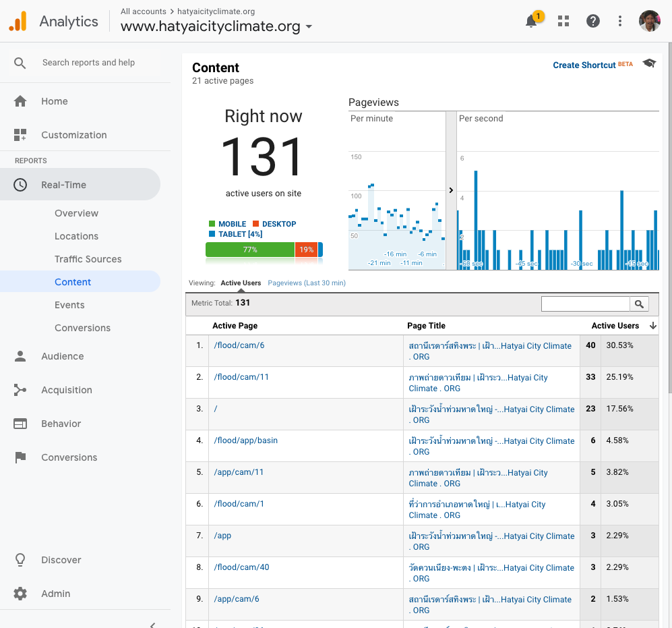Click the graduation cap education icon
This screenshot has height=628, width=672.
[x=649, y=63]
